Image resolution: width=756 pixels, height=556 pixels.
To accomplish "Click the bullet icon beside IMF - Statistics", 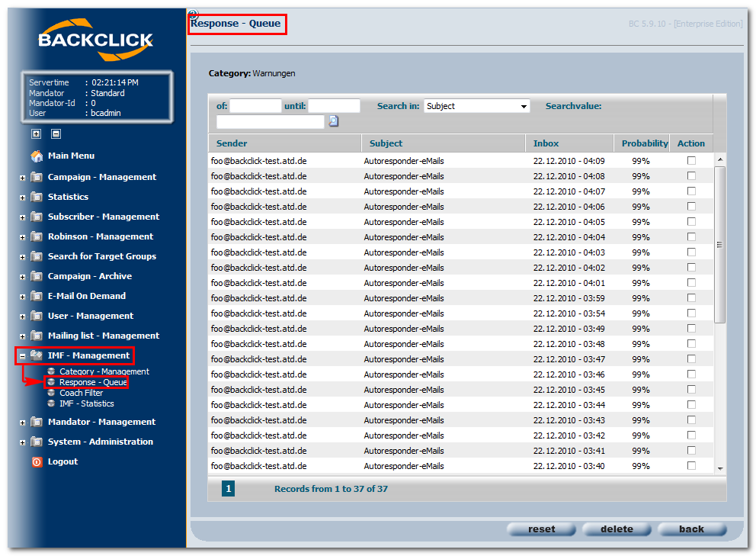I will click(x=51, y=403).
